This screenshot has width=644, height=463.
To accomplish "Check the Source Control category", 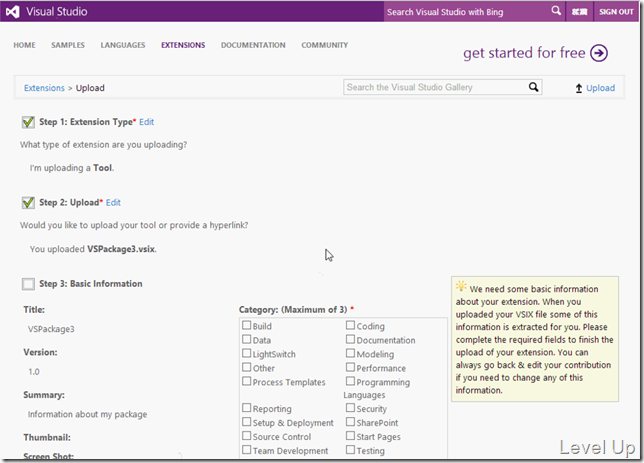I will point(246,436).
